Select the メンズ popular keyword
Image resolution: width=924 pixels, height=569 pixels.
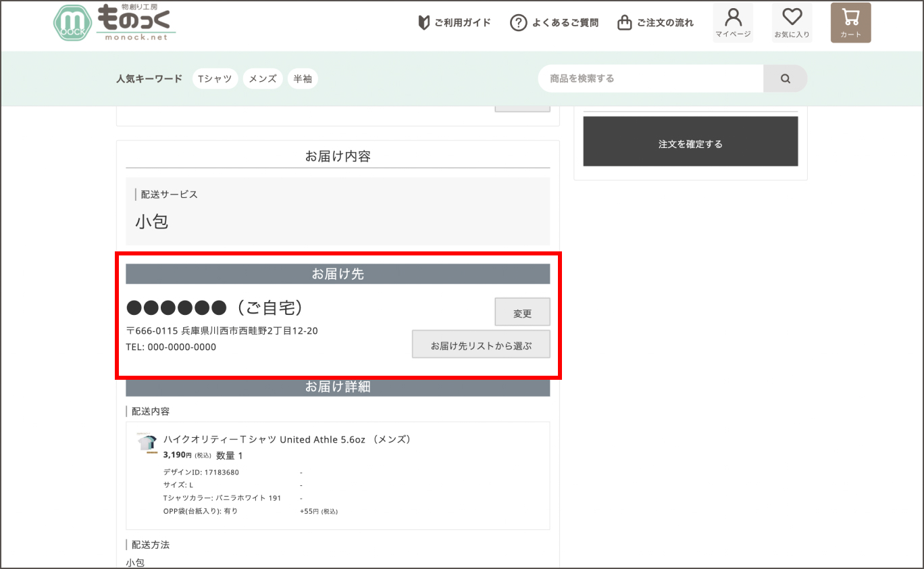(263, 78)
